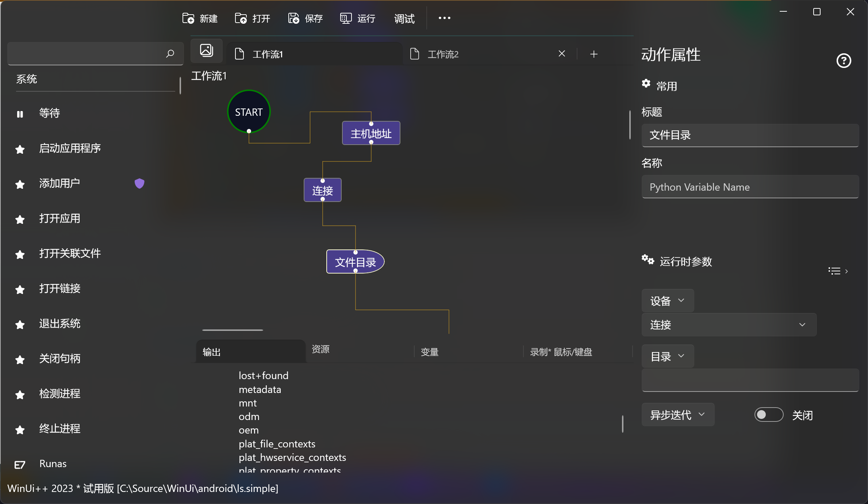Open the 连接 combo box
868x504 pixels.
click(729, 325)
